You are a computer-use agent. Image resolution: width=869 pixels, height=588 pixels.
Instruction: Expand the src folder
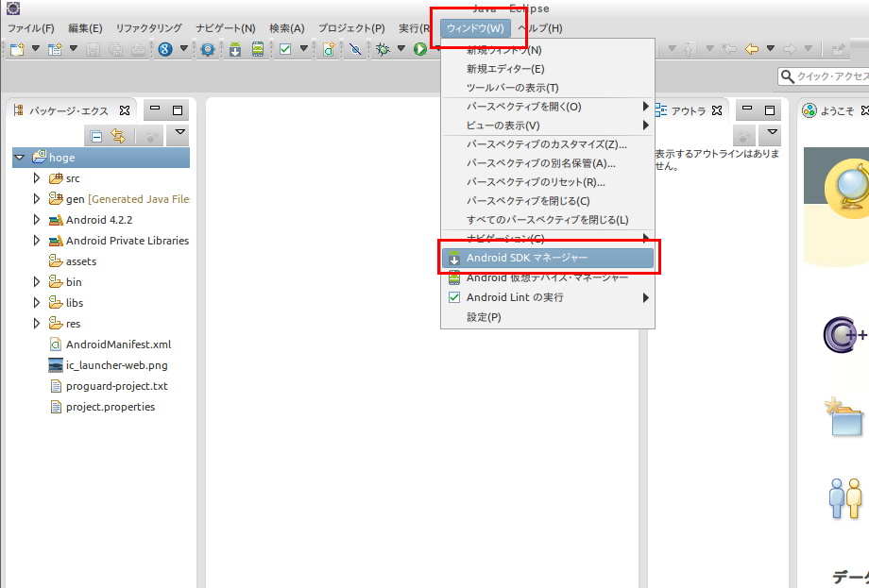pyautogui.click(x=37, y=178)
